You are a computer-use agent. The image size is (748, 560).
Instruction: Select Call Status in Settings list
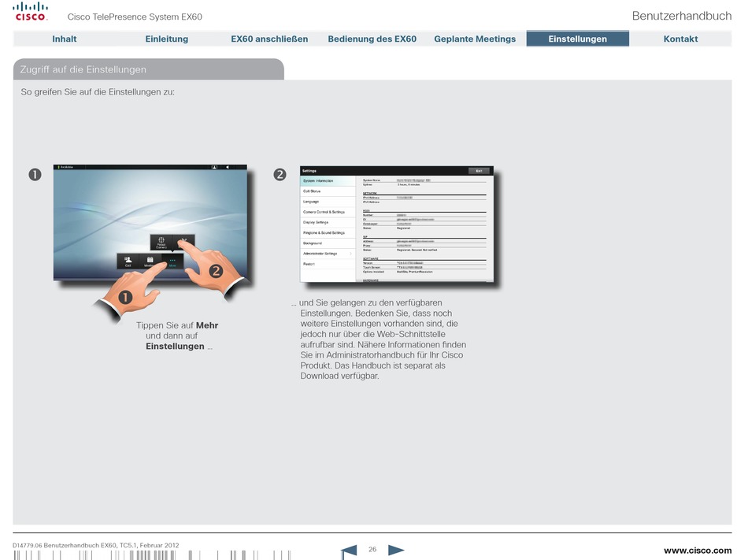click(x=328, y=191)
